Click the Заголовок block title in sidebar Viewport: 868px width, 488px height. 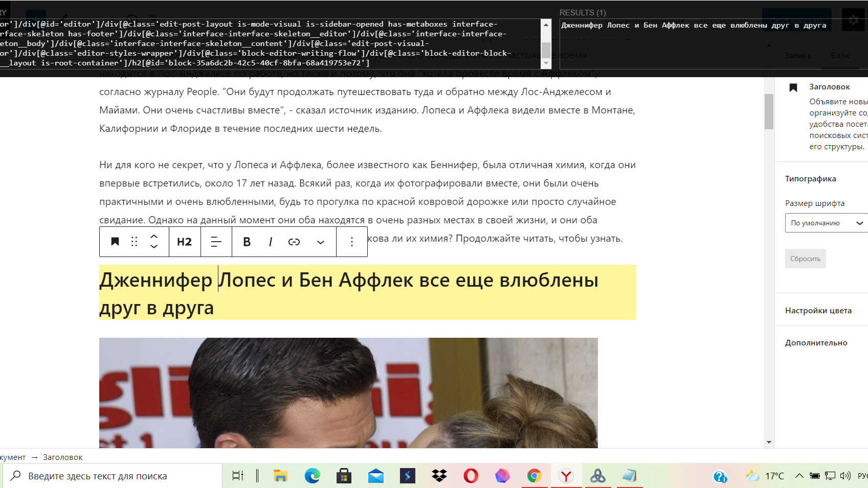tap(829, 87)
